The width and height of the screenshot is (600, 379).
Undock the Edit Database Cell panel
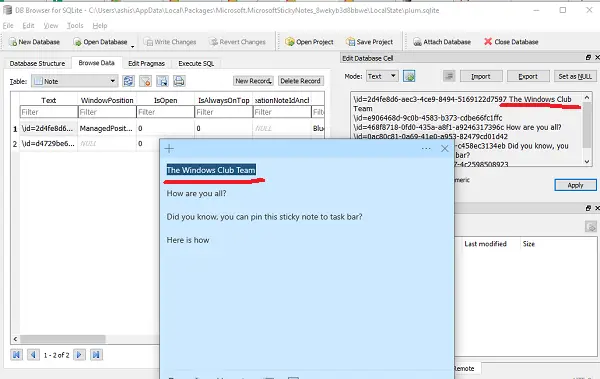coord(588,57)
